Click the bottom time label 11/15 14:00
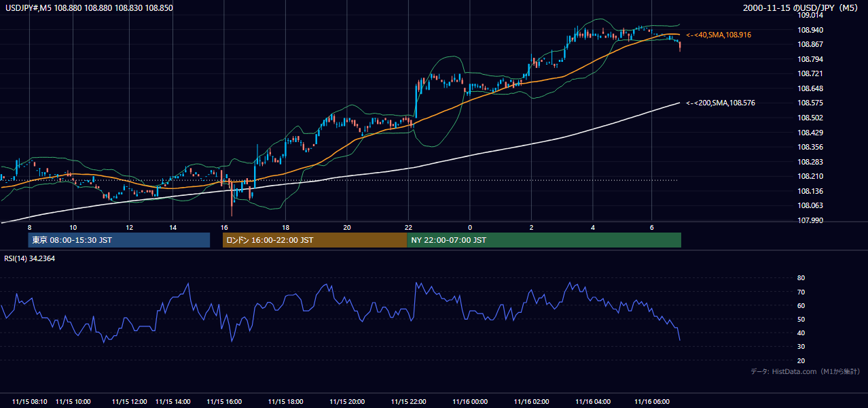Viewport: 868px width, 408px height. point(173,402)
